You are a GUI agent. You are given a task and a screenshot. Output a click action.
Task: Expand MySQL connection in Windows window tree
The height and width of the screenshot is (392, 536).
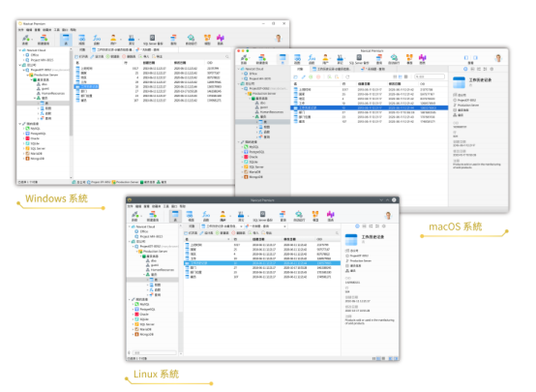pos(23,129)
